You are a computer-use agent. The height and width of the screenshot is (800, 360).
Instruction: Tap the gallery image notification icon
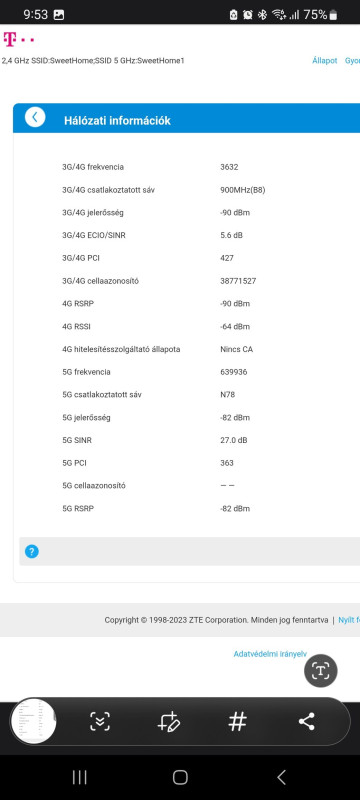(x=59, y=15)
